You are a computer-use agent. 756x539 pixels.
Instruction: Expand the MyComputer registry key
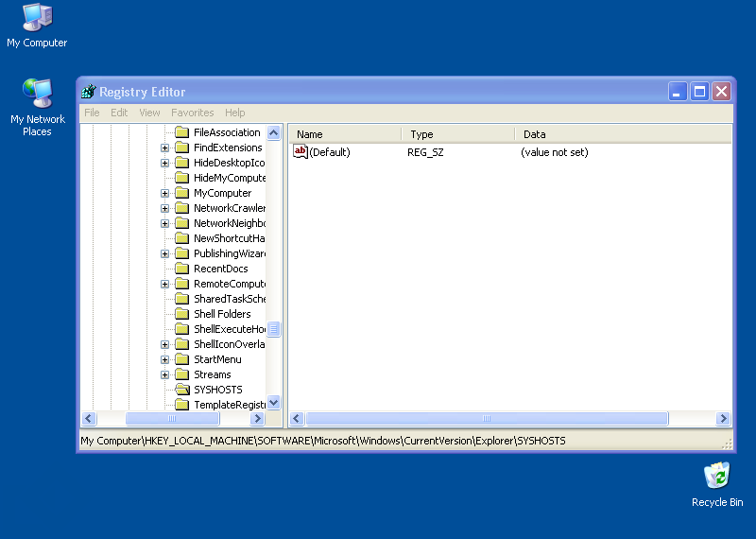click(x=165, y=193)
